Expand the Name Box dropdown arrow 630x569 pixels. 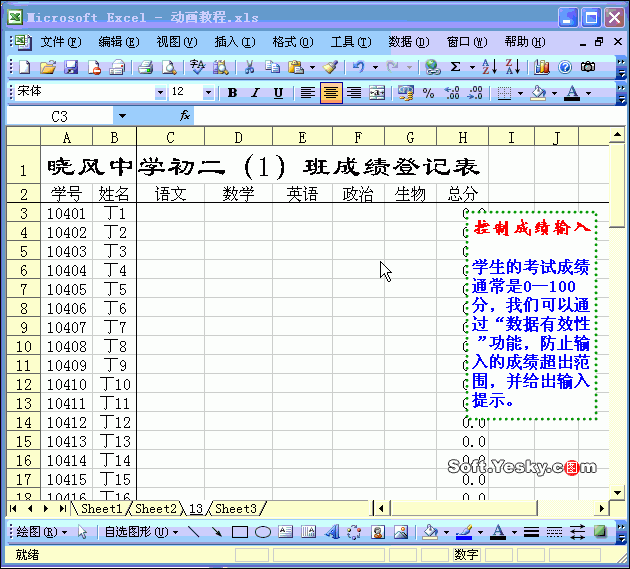[x=123, y=117]
